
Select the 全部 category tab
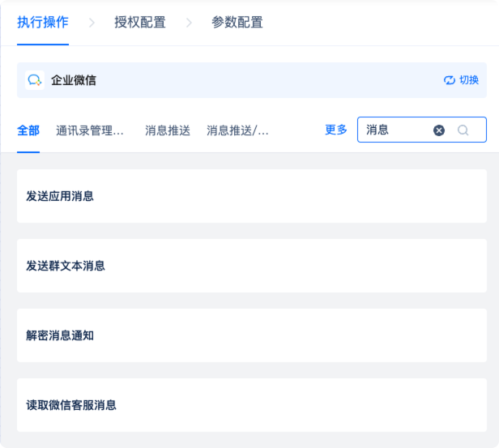click(28, 130)
